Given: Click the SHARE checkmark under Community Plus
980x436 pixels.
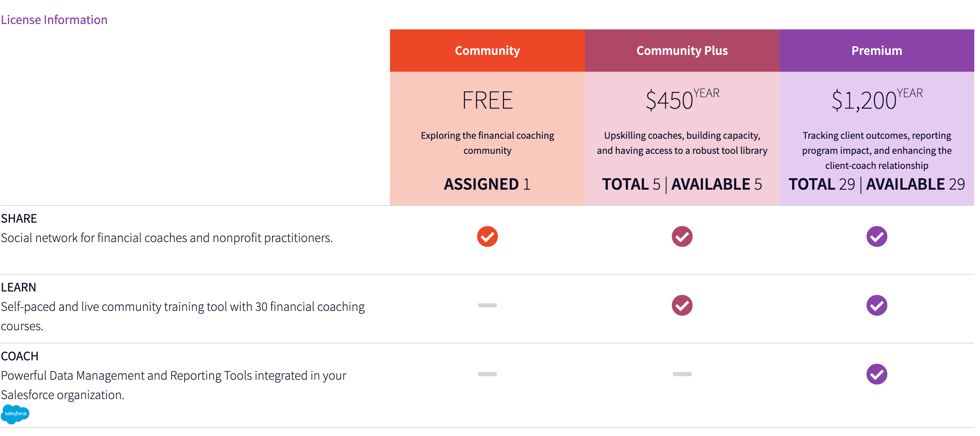Looking at the screenshot, I should coord(682,237).
